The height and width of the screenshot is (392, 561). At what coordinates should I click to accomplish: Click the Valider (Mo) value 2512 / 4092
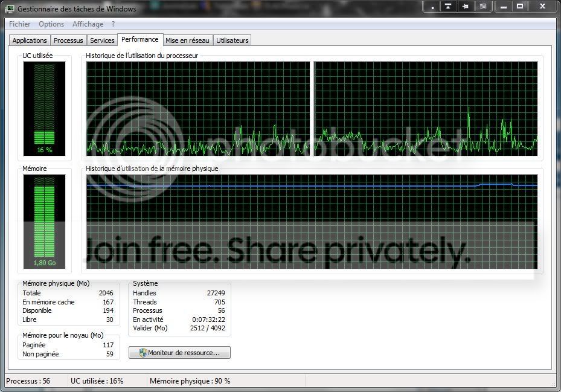(x=208, y=328)
